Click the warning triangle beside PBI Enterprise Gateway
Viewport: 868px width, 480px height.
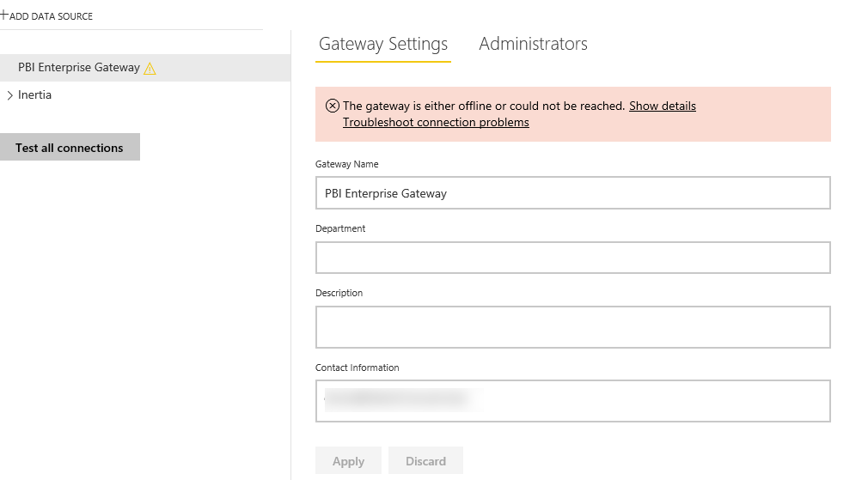point(150,69)
